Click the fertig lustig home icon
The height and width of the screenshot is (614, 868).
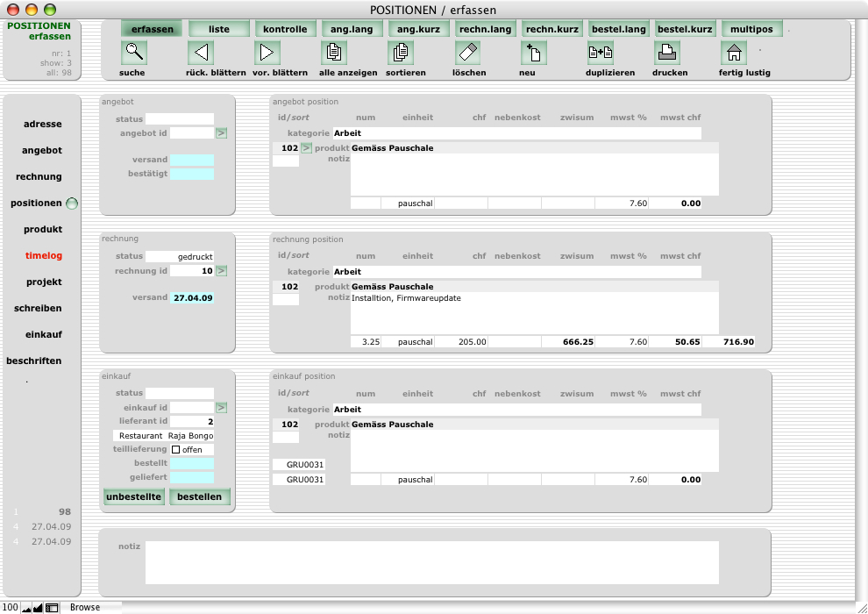pyautogui.click(x=733, y=53)
